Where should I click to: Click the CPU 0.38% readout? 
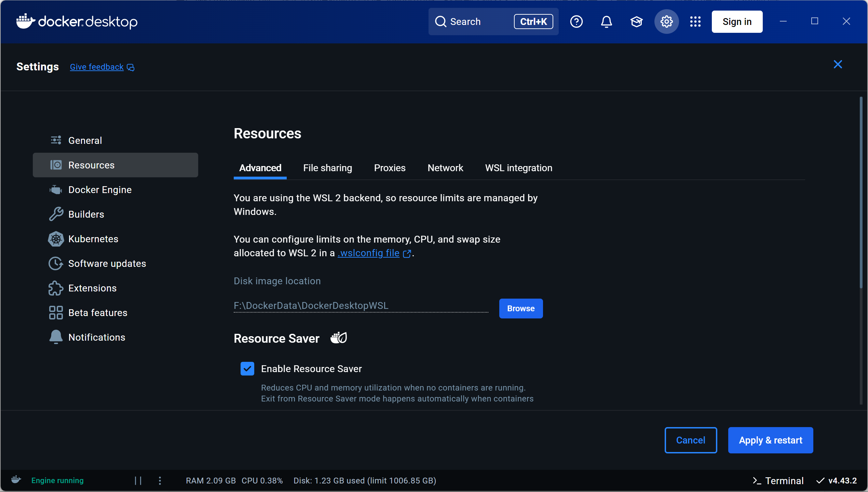tap(262, 480)
